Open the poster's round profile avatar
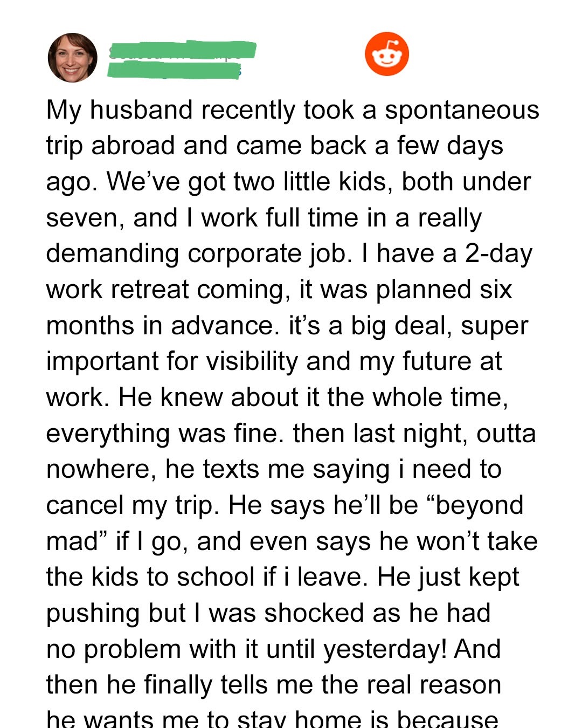The height and width of the screenshot is (728, 582). [73, 58]
